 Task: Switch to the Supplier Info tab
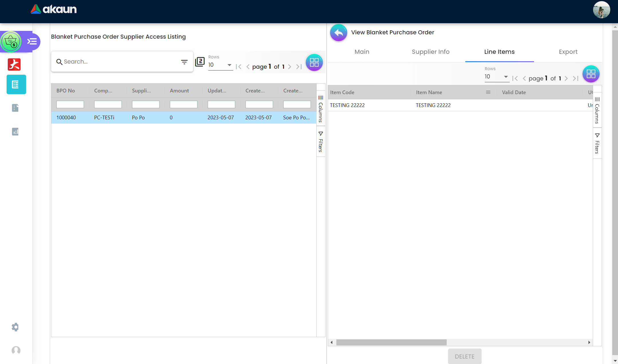pos(430,52)
